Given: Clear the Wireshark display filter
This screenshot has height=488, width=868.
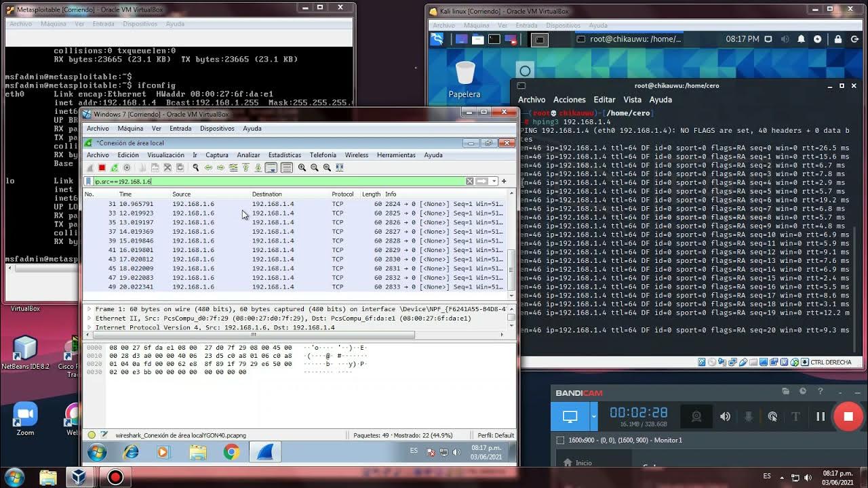Looking at the screenshot, I should click(x=469, y=181).
